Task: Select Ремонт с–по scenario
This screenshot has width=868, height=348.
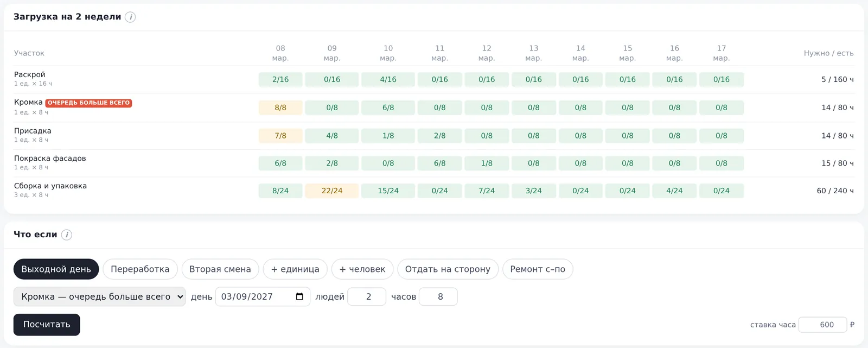Action: 538,269
